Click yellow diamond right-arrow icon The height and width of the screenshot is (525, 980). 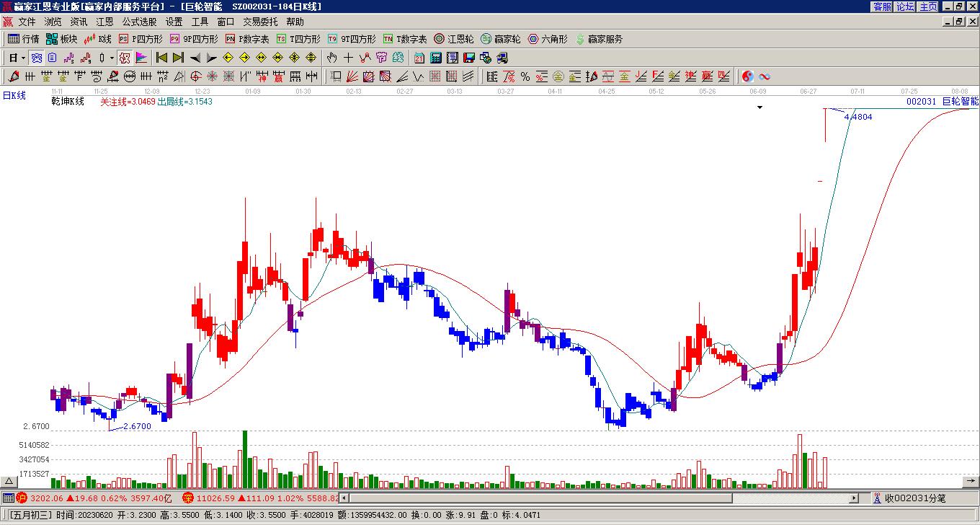coord(244,58)
